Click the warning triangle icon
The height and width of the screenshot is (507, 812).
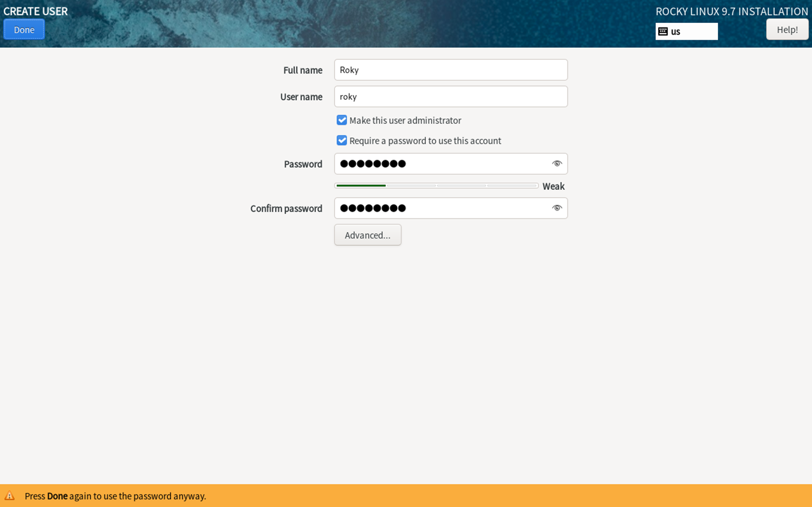[10, 496]
